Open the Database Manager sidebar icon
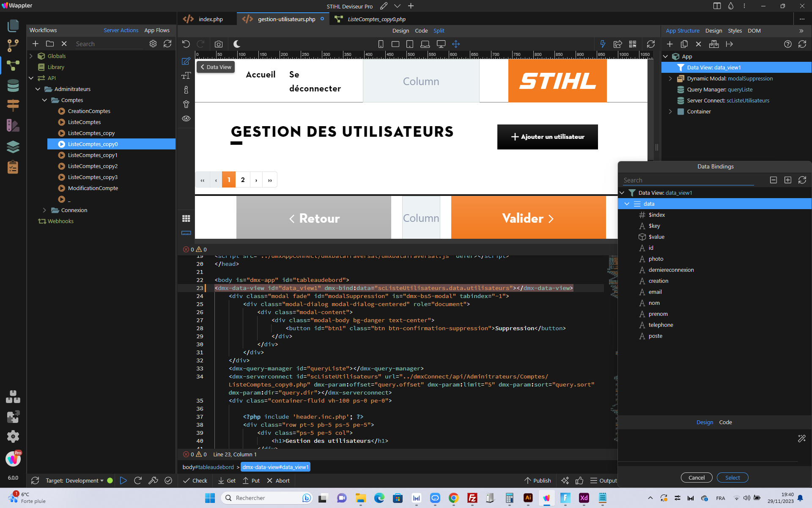The height and width of the screenshot is (508, 812). 13,86
